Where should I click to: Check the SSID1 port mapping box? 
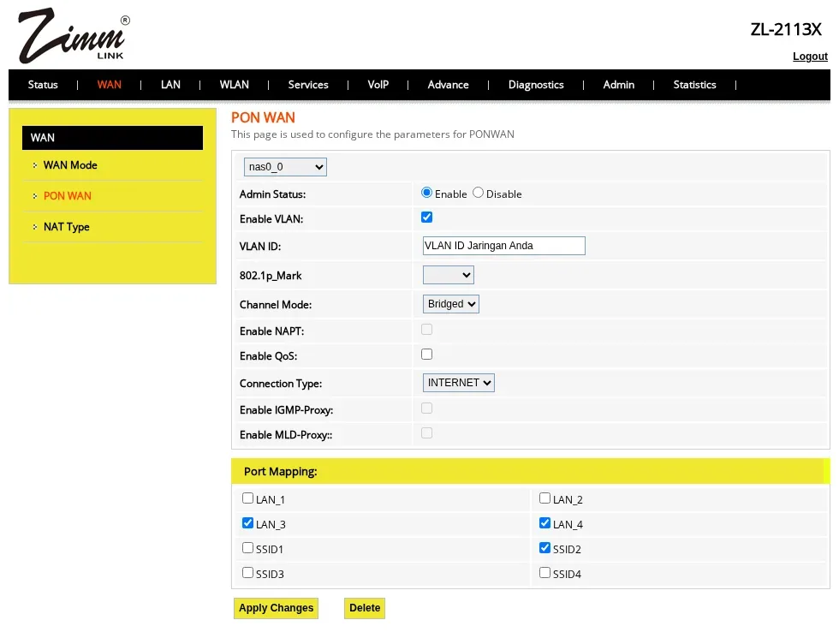pos(247,547)
